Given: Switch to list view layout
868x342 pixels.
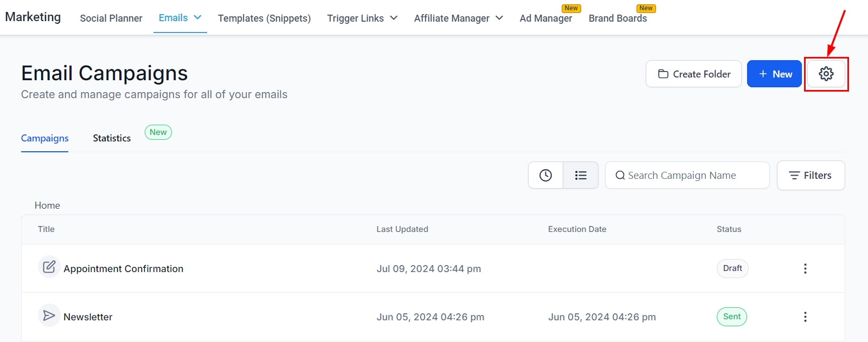Looking at the screenshot, I should pos(581,175).
